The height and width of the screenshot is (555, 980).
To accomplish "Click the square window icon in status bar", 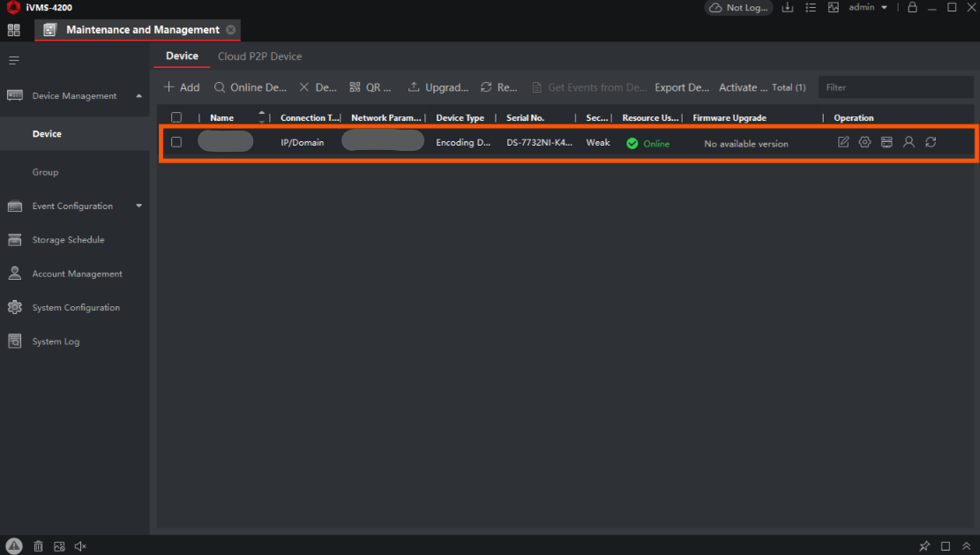I will [946, 546].
